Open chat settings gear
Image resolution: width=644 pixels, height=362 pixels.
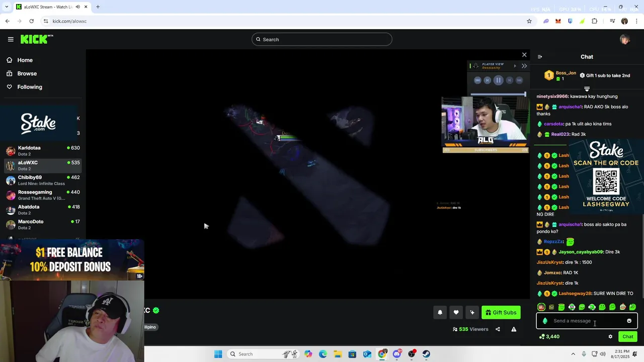click(610, 337)
